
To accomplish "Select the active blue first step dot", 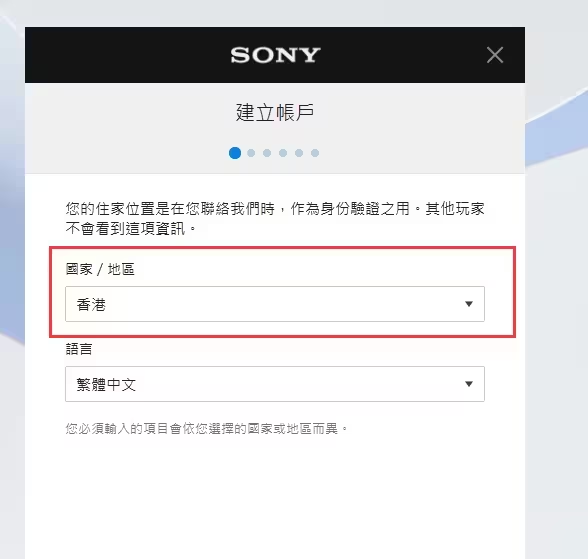I will (235, 153).
